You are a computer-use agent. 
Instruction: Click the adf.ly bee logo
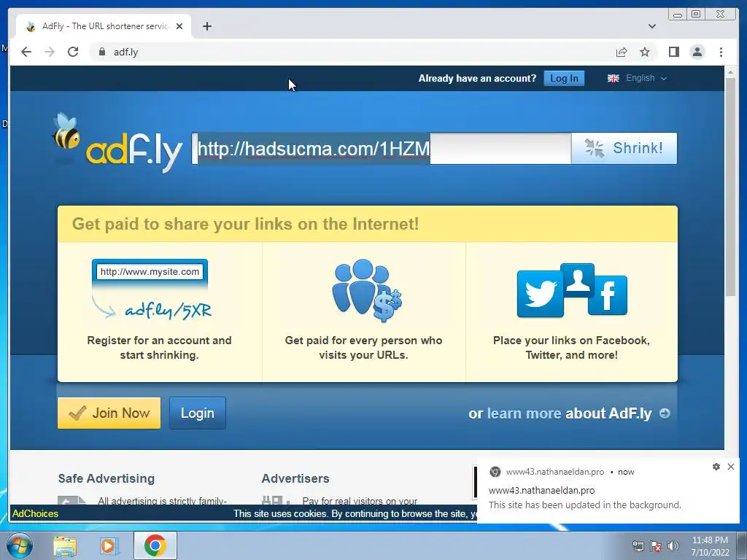[117, 143]
